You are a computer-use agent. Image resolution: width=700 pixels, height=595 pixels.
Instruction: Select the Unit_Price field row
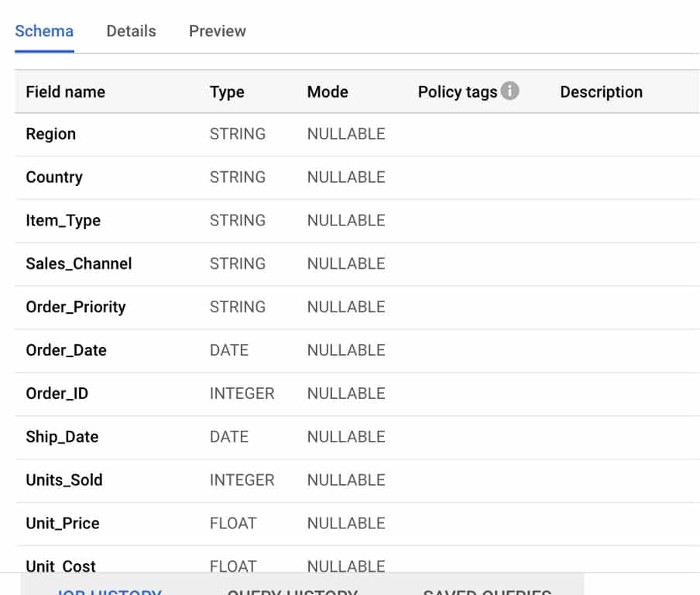62,523
